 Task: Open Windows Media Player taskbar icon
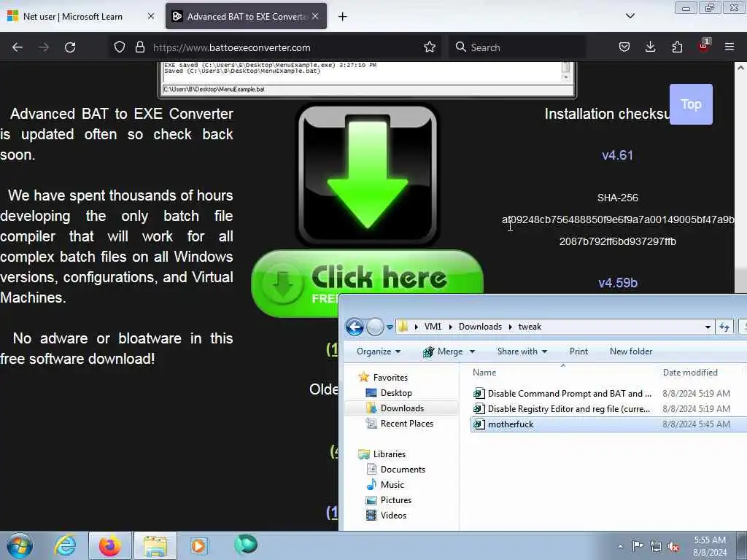(x=198, y=545)
